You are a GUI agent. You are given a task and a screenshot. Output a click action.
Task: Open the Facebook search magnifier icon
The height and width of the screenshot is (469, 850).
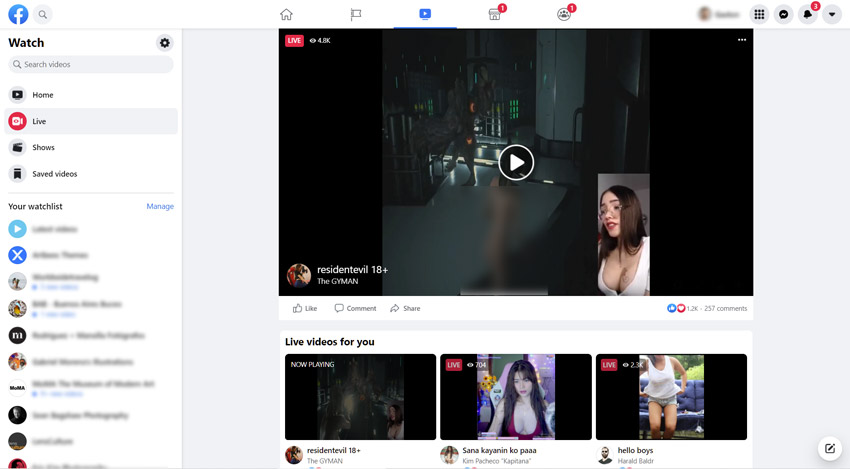(x=42, y=15)
